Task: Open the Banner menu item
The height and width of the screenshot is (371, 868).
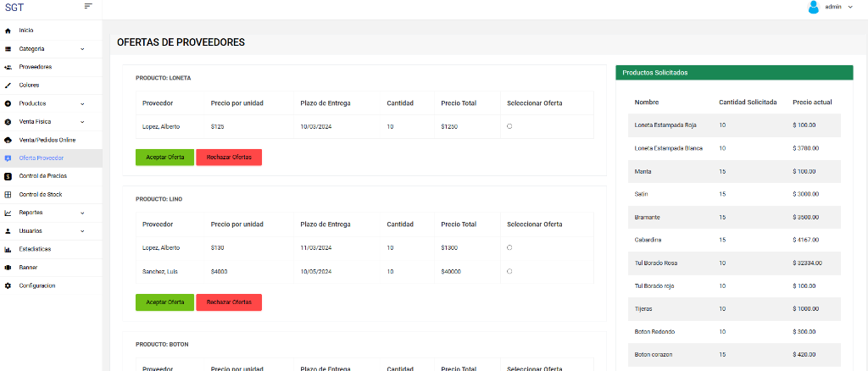Action: pyautogui.click(x=29, y=268)
